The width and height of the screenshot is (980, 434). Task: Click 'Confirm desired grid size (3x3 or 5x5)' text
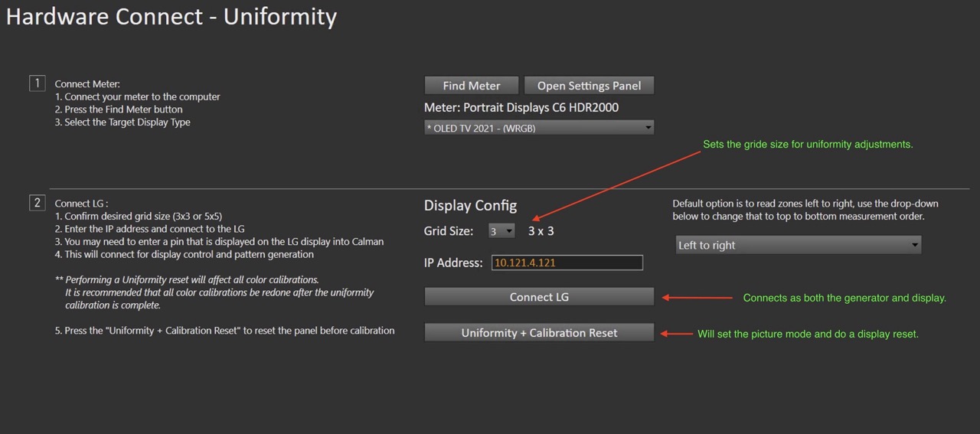tap(139, 217)
